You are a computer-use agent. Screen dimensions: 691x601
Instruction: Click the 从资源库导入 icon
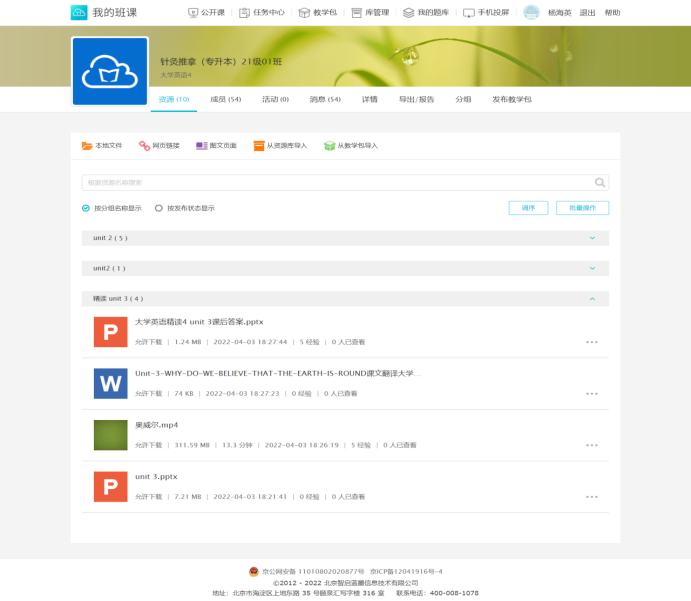pyautogui.click(x=259, y=146)
